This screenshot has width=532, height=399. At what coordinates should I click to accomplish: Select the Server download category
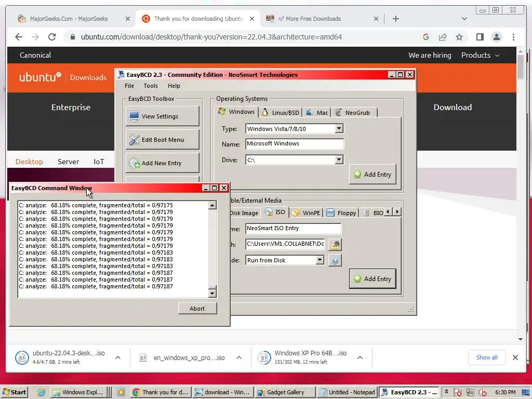click(x=68, y=162)
